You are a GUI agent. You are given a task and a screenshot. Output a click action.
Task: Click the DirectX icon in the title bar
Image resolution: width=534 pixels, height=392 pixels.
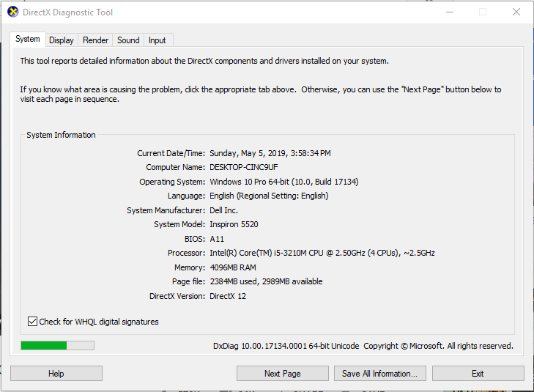(x=13, y=12)
